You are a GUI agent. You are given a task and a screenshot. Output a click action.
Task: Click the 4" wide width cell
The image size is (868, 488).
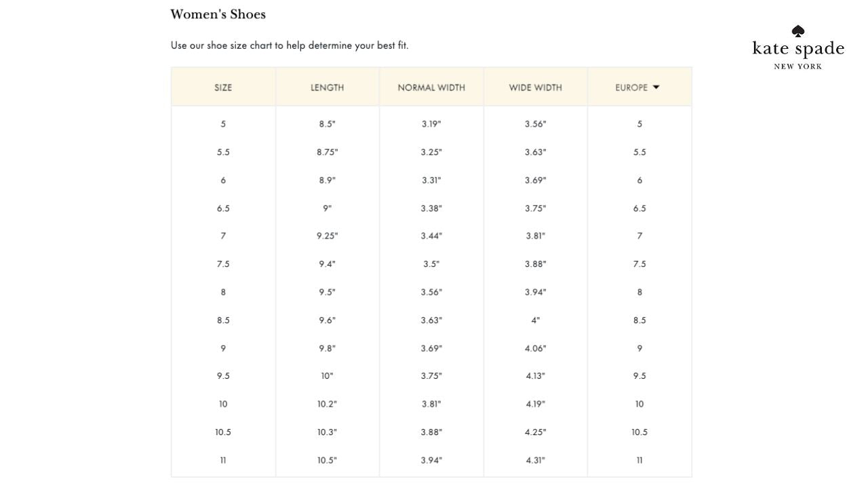point(536,320)
